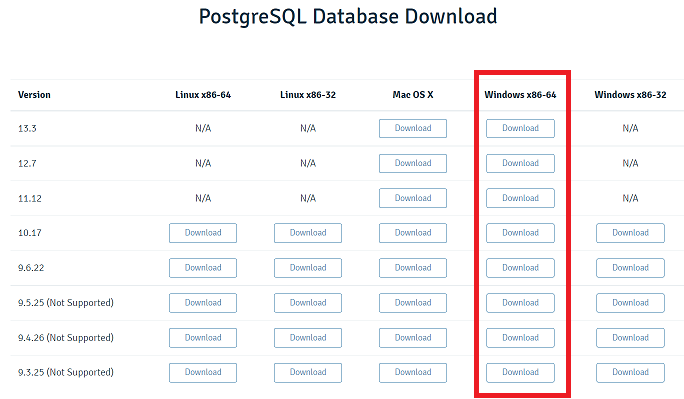
Task: Download version 9.3.25 for Linux x86-32
Action: coord(308,373)
